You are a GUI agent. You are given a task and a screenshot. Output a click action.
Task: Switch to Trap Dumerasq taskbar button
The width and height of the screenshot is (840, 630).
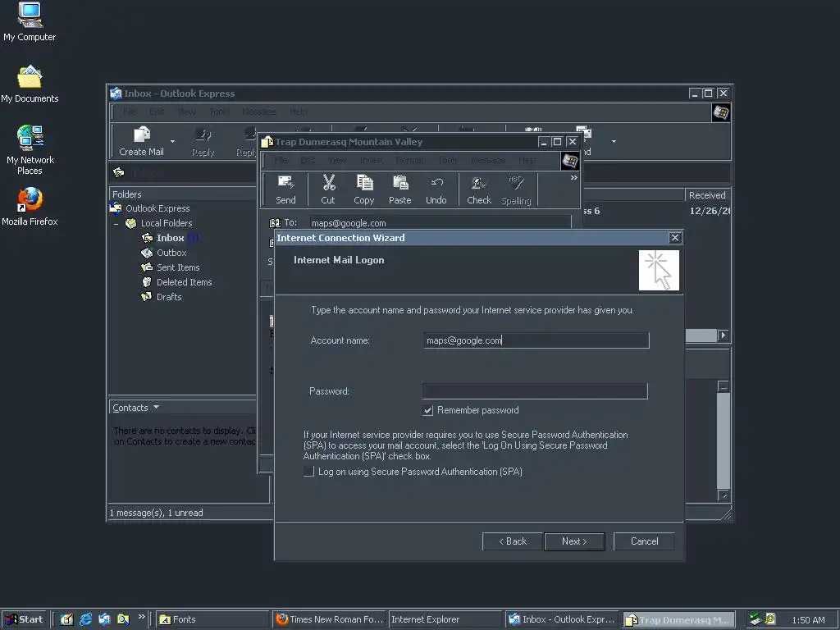(678, 619)
